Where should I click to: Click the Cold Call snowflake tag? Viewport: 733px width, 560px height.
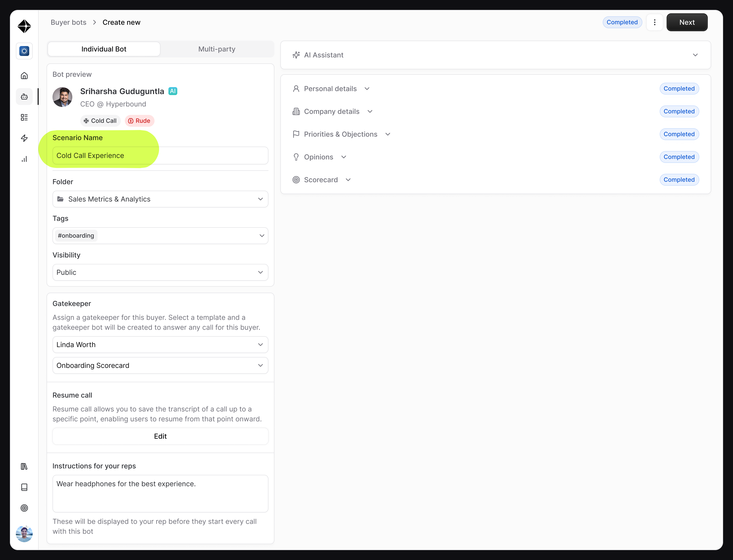tap(100, 121)
